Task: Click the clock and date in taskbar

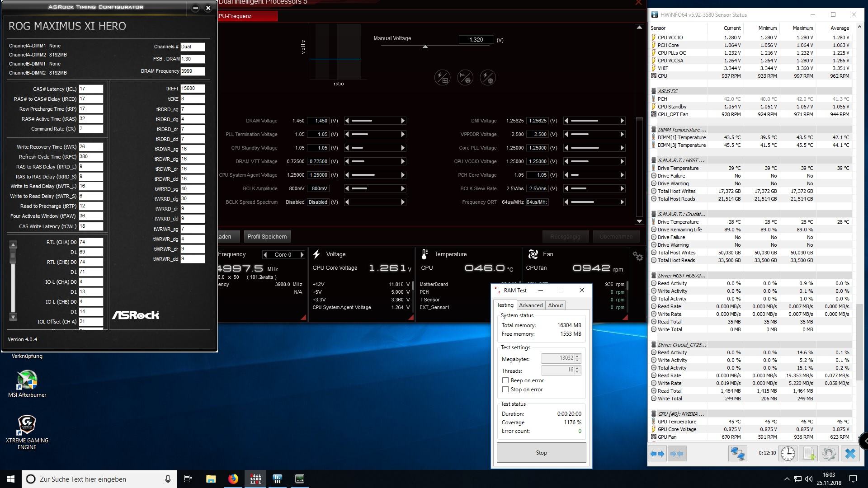Action: pos(829,479)
